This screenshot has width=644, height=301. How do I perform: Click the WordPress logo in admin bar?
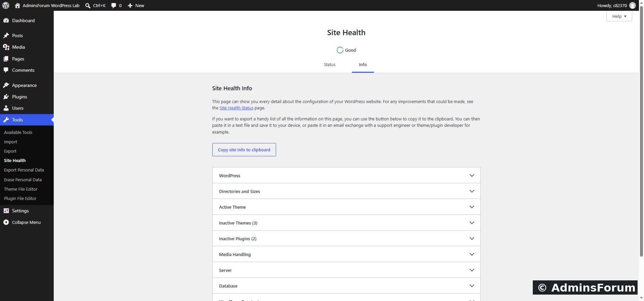click(x=6, y=5)
